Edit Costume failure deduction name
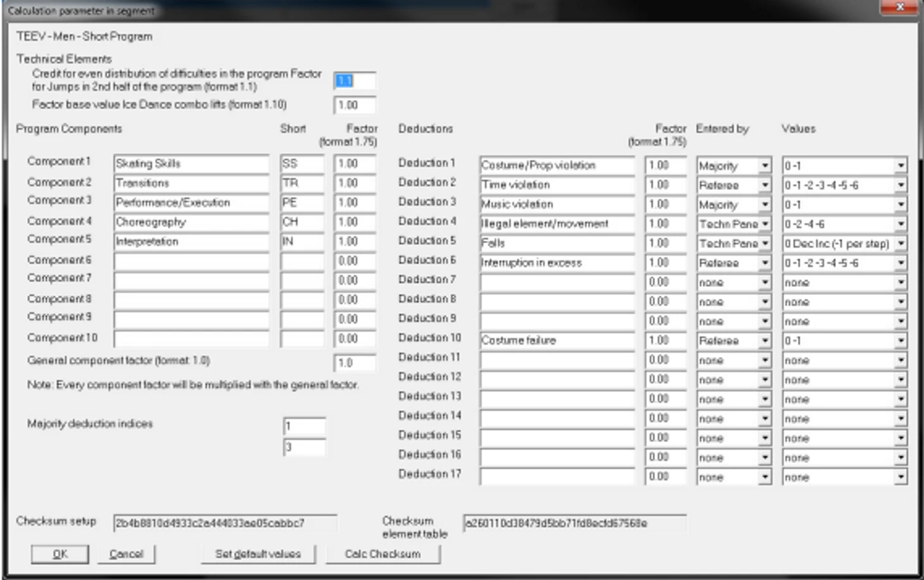This screenshot has height=580, width=924. tap(557, 341)
